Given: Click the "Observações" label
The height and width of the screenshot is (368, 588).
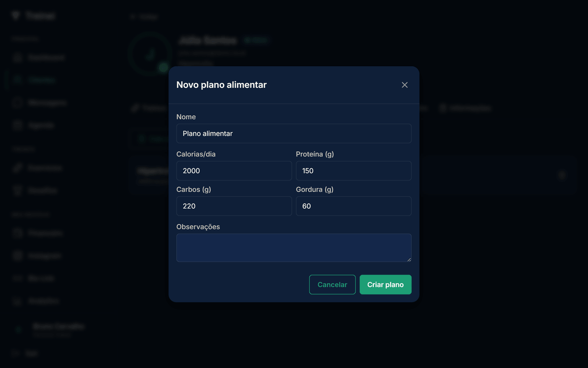Looking at the screenshot, I should [x=198, y=227].
